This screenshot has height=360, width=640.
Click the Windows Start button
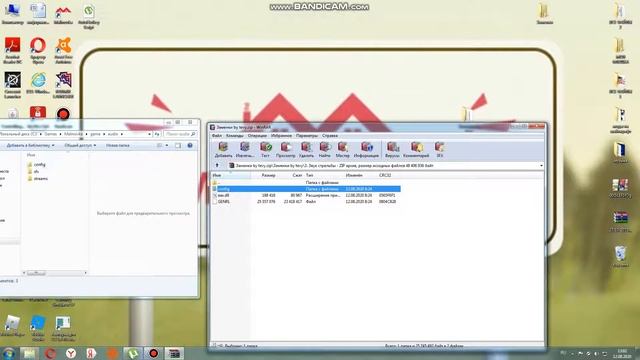(8, 353)
